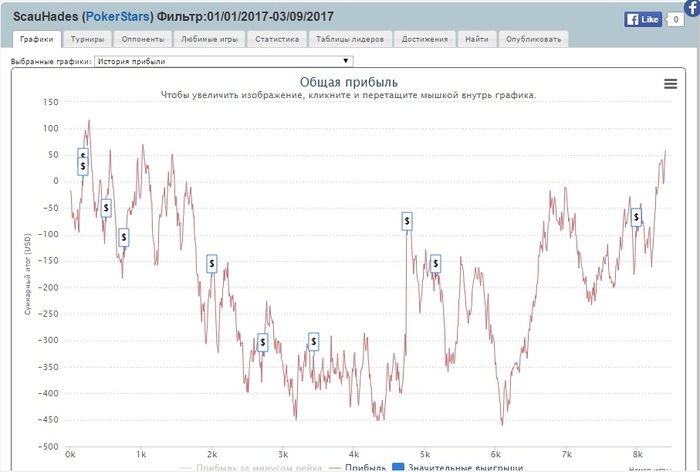Click the PokerStars link in the header
This screenshot has height=472, width=700.
117,17
